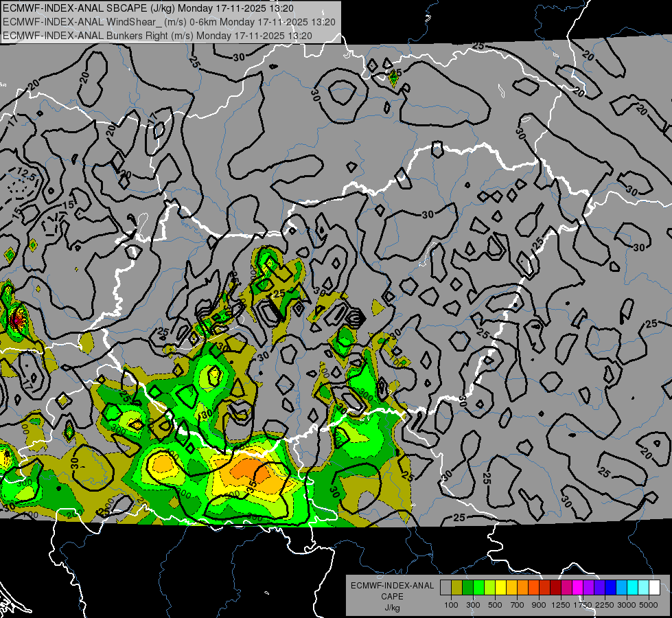
Task: Pick the yellow-green legend swatch before 500
Action: [490, 588]
